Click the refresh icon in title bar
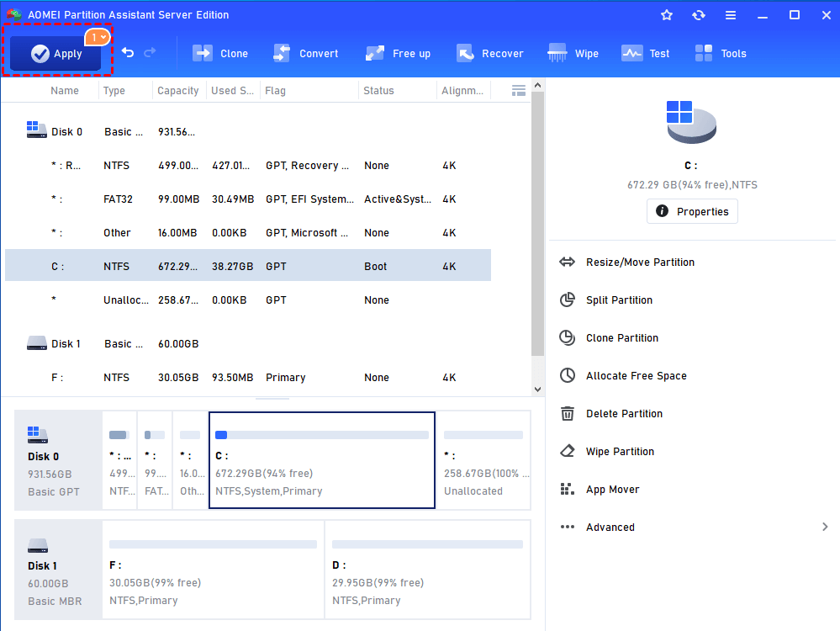Screen dimensions: 840x631 click(x=699, y=15)
